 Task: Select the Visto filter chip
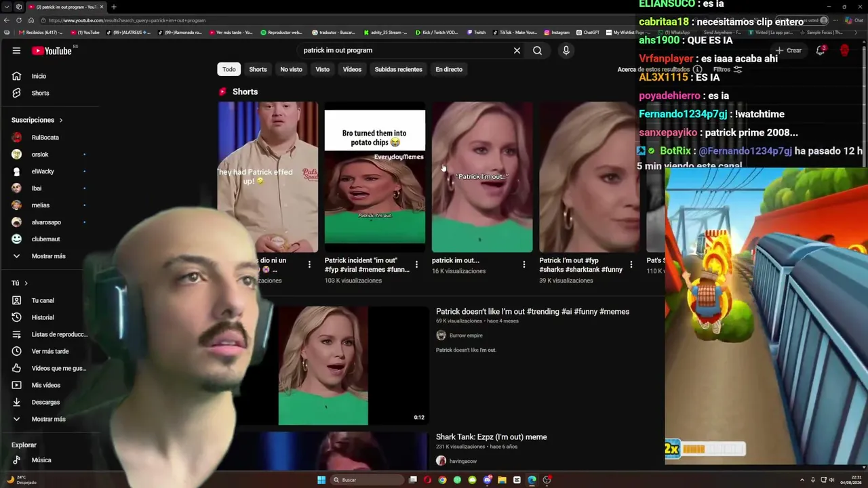click(x=322, y=69)
